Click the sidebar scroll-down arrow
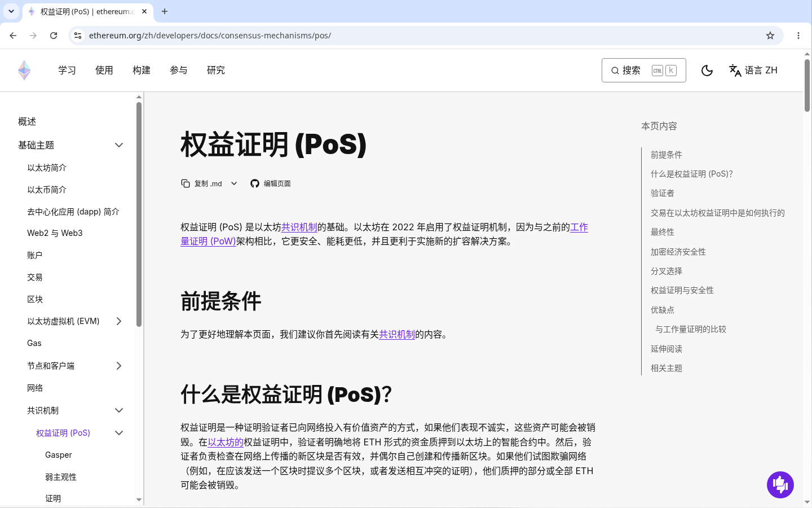Image resolution: width=812 pixels, height=508 pixels. coord(139,500)
